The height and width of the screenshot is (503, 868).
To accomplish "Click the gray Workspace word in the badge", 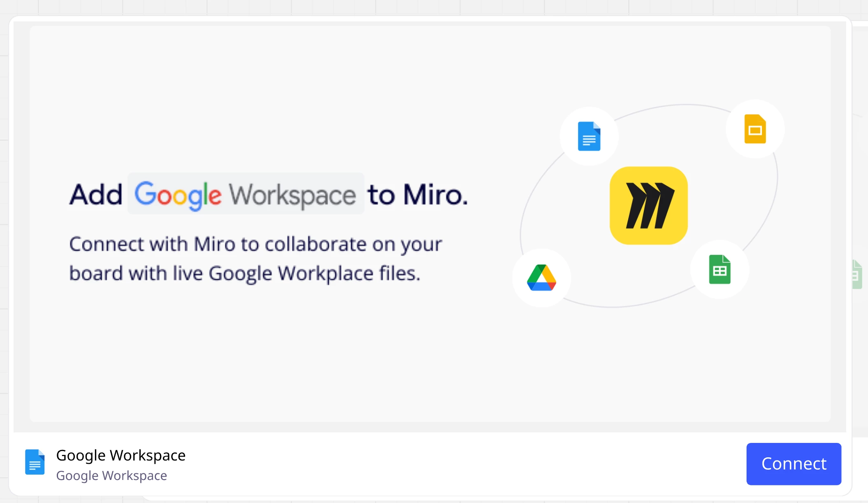I will pyautogui.click(x=292, y=195).
